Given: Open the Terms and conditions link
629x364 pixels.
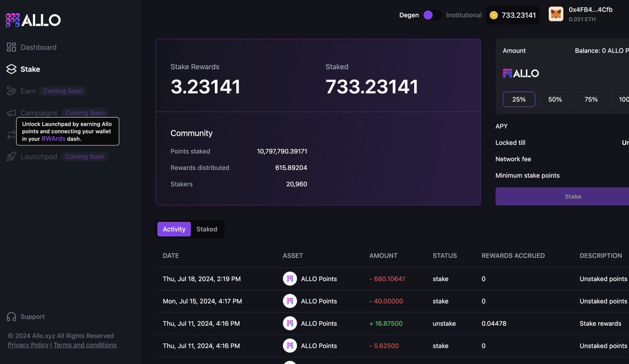Looking at the screenshot, I should [85, 345].
